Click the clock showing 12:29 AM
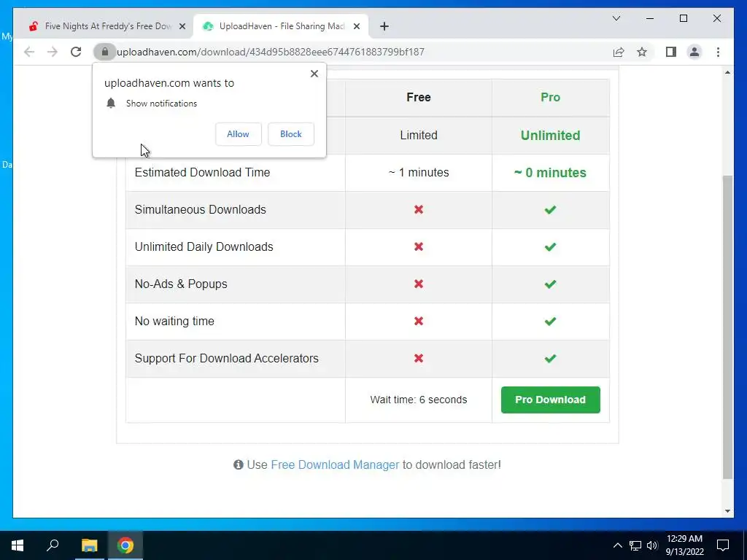The height and width of the screenshot is (560, 747). pos(684,539)
